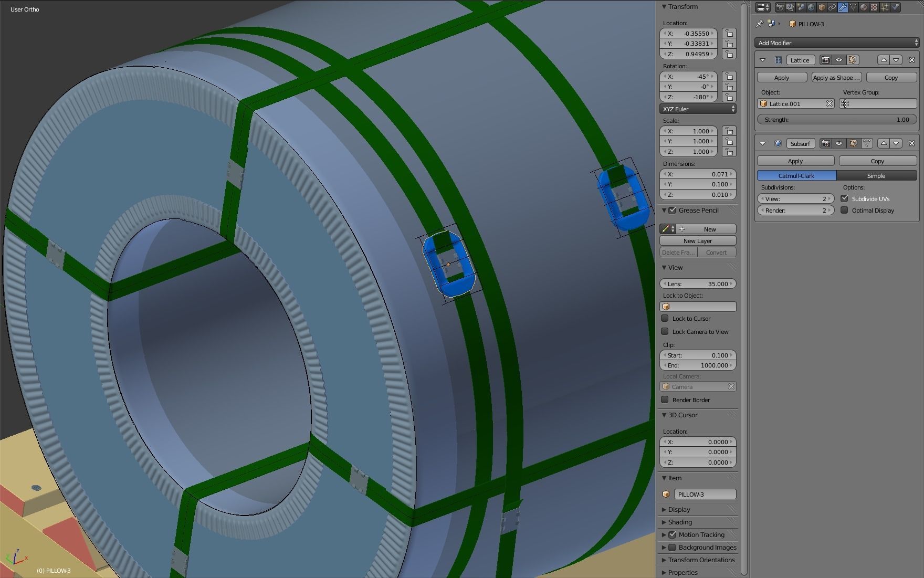Move Subsurf modifier down in stack
This screenshot has height=578, width=924.
point(896,143)
